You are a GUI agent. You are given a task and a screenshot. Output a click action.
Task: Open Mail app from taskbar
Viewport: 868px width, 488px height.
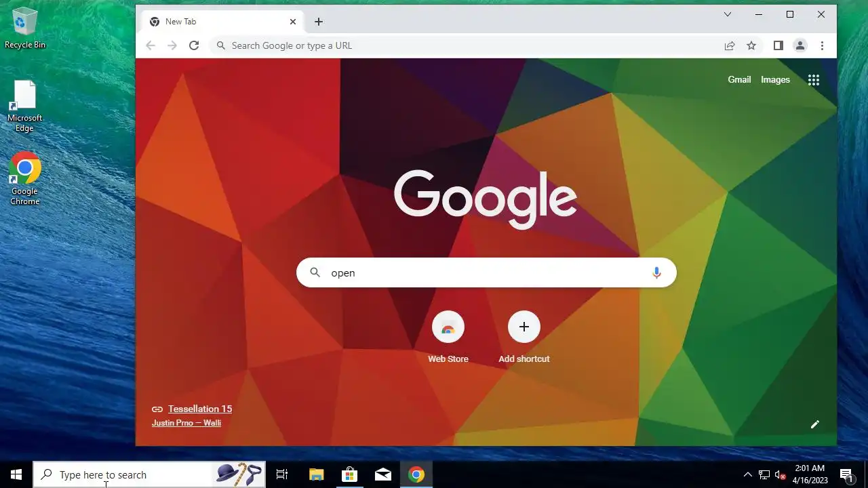click(x=382, y=474)
